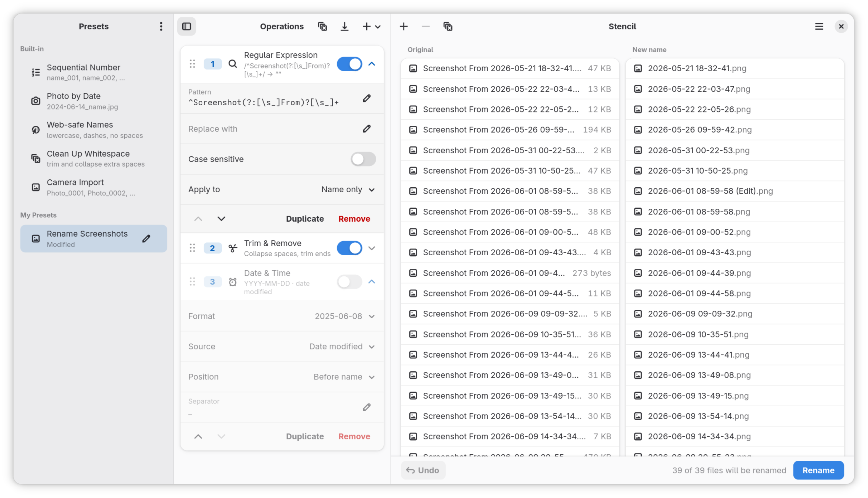Enable the Case sensitive switch

pos(363,159)
